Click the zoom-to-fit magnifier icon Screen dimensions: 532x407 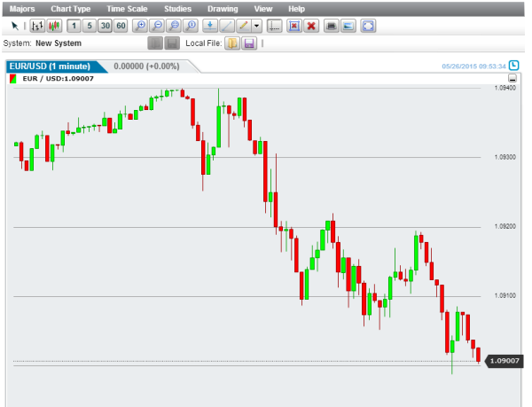174,26
